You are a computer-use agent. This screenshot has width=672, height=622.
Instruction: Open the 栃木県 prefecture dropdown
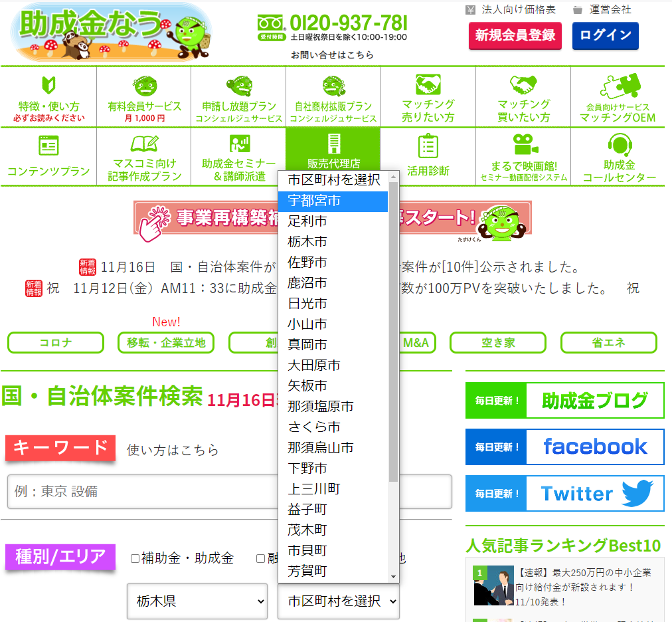coord(197,601)
